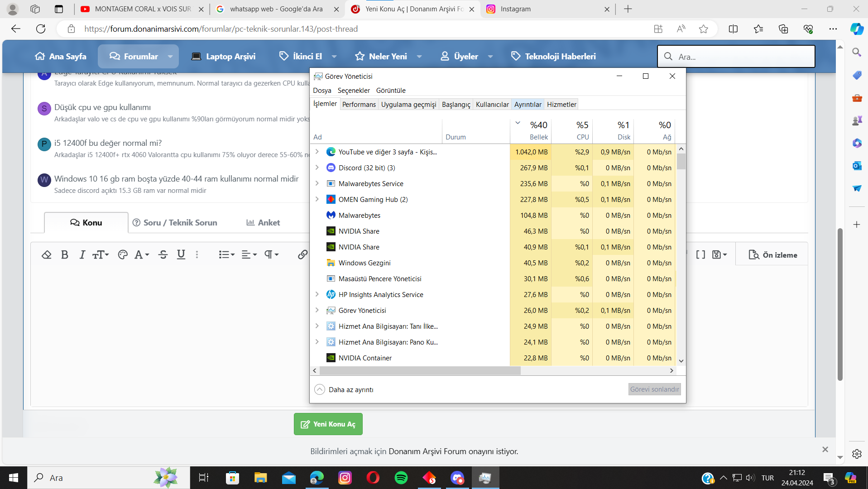
Task: Select Soru / Teknik Sorun tab
Action: [175, 222]
